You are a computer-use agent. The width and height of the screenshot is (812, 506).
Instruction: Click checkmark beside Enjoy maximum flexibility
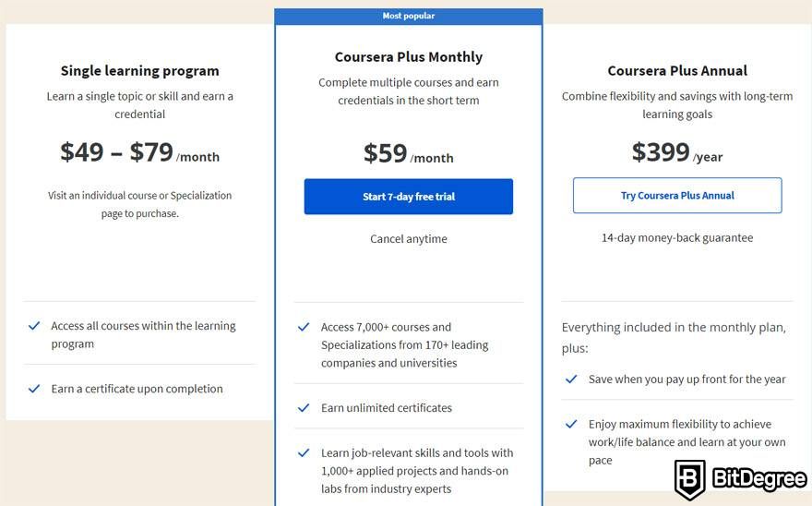[x=571, y=424]
